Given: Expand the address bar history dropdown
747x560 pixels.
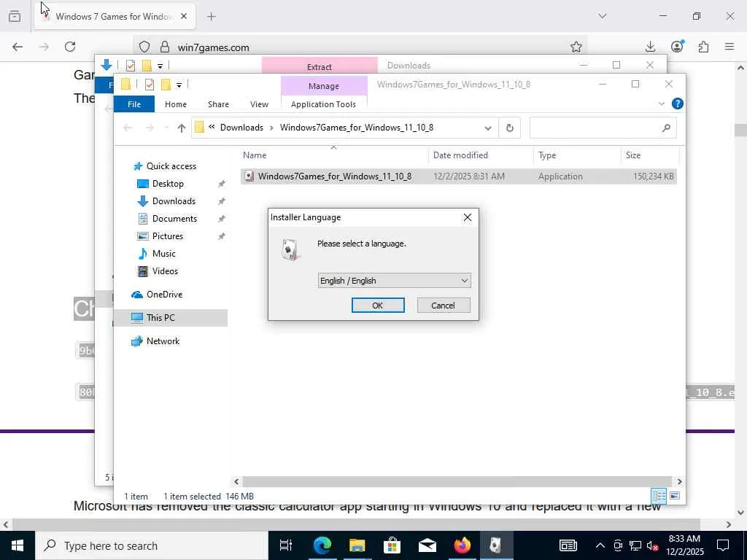Looking at the screenshot, I should click(x=488, y=128).
